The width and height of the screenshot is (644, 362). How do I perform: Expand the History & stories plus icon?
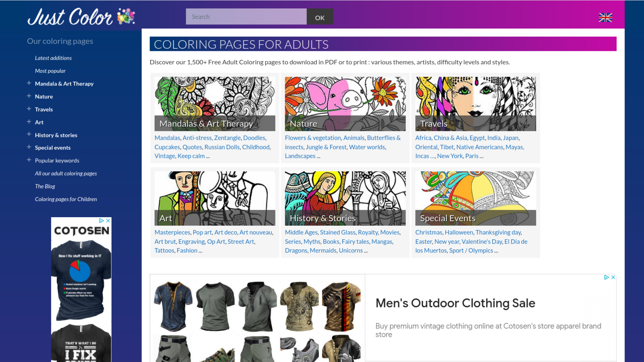click(x=29, y=134)
